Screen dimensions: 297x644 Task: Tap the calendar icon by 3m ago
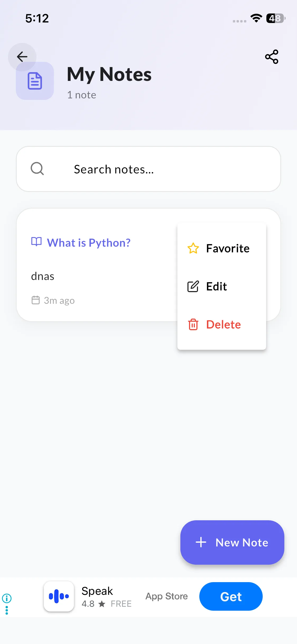tap(36, 300)
